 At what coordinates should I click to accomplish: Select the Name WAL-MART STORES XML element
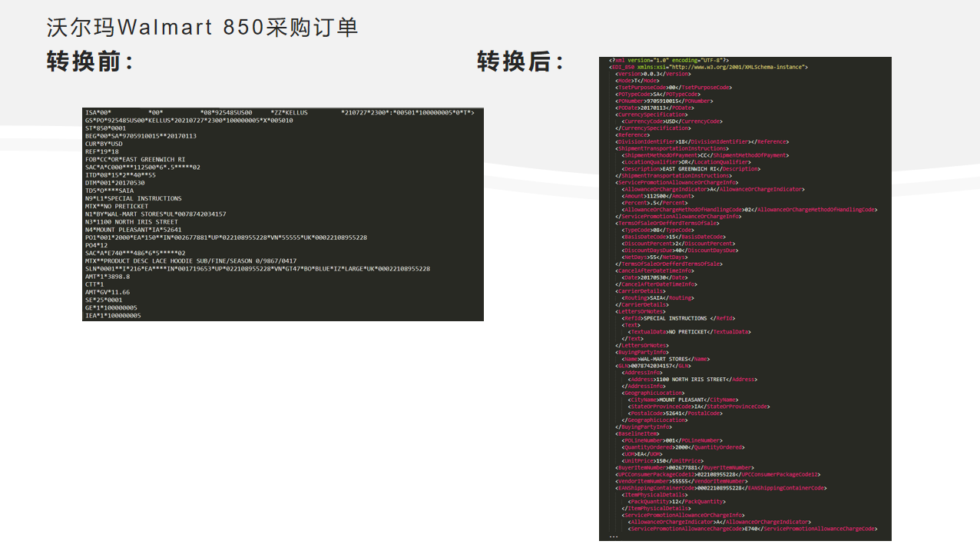(666, 359)
